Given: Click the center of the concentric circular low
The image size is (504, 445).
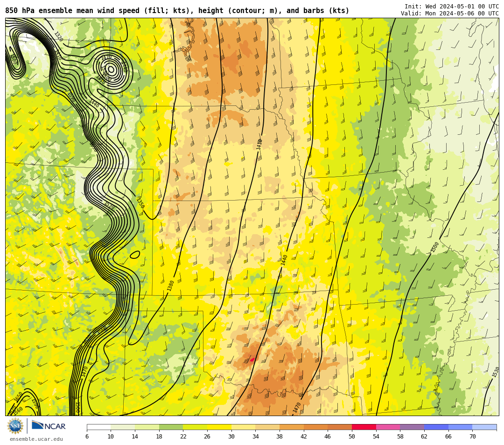Looking at the screenshot, I should tap(111, 69).
